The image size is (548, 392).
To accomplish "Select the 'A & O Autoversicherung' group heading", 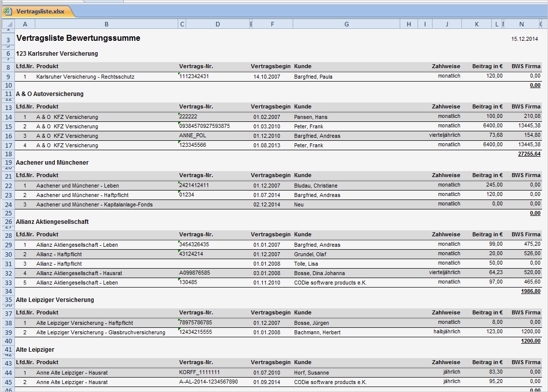I will click(50, 94).
